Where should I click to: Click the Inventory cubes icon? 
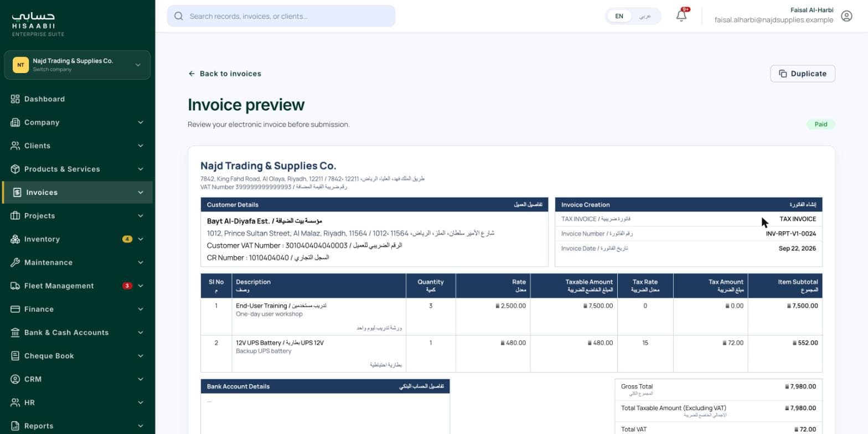tap(15, 239)
